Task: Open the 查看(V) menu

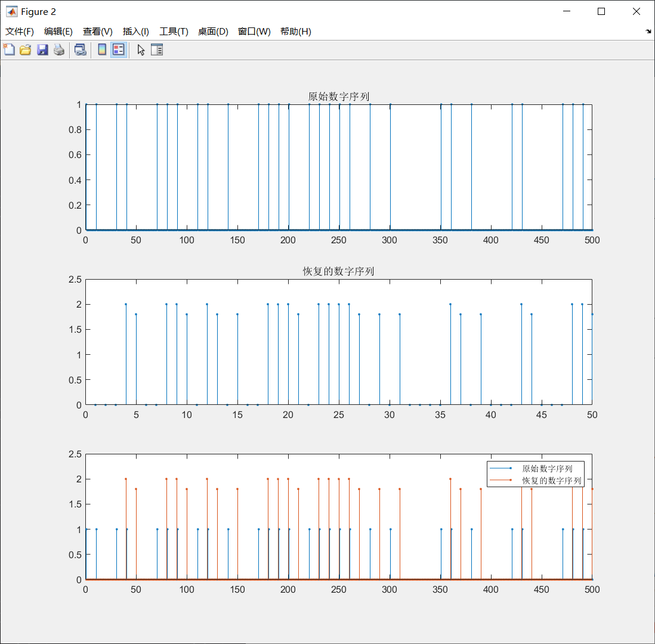Action: [x=97, y=32]
